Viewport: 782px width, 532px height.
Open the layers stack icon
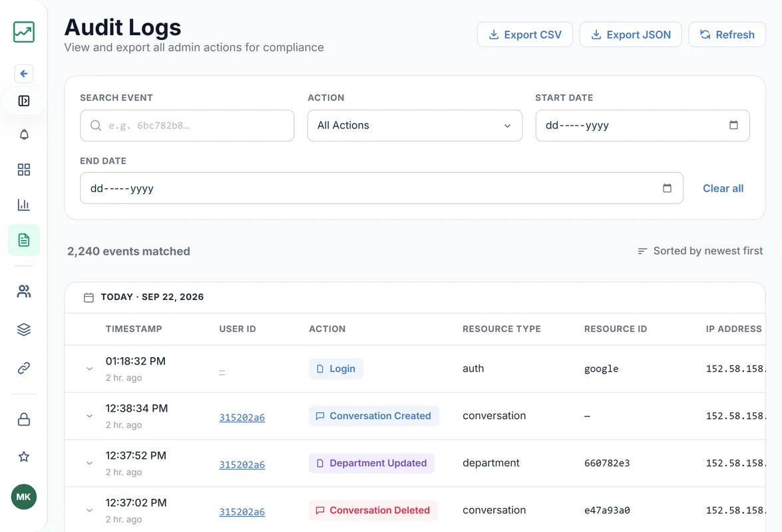pos(24,330)
